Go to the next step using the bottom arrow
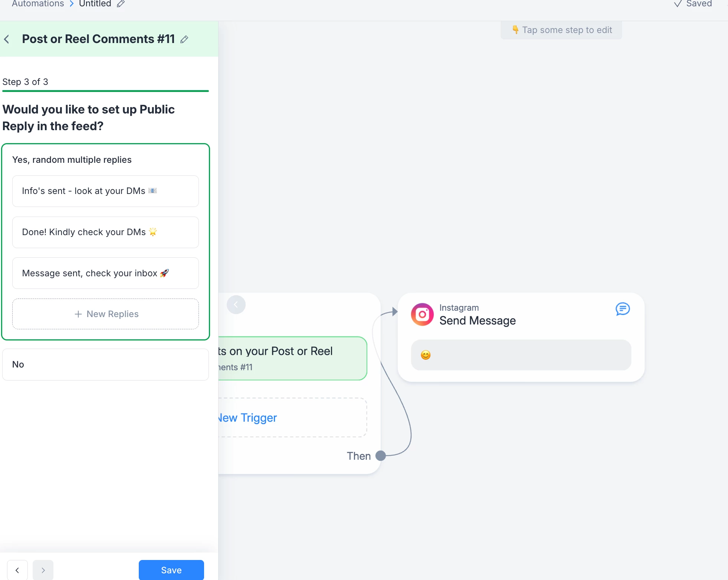 (x=43, y=570)
